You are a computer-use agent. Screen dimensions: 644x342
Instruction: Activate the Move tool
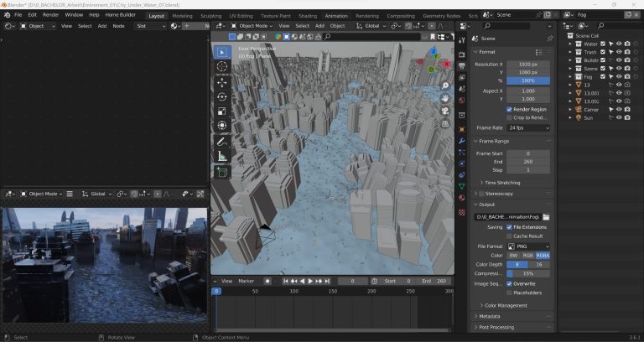click(x=221, y=81)
